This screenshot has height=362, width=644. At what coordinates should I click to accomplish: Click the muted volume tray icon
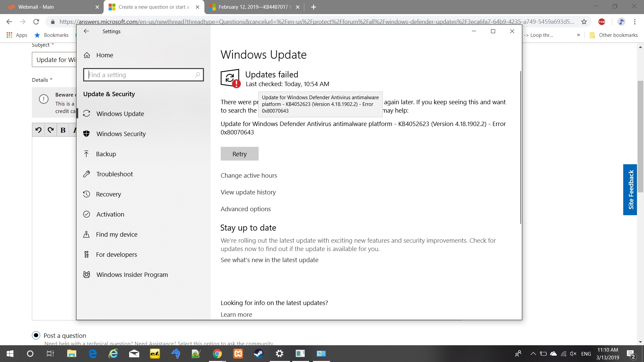[573, 354]
